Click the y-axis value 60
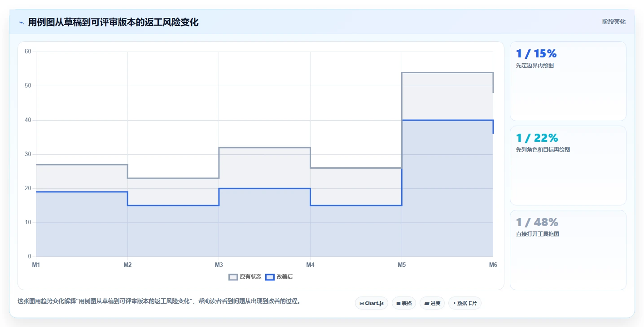This screenshot has height=327, width=644. coord(28,52)
